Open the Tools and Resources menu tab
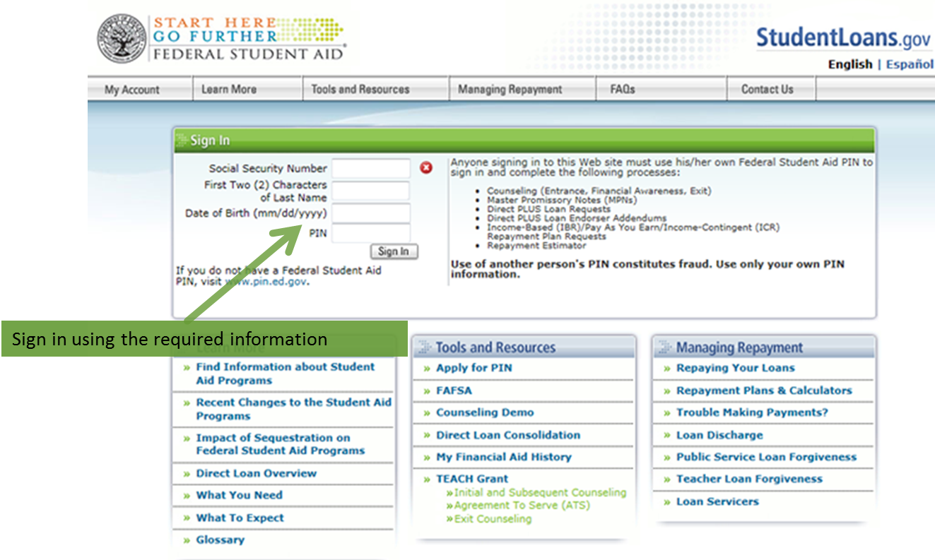 pos(360,89)
